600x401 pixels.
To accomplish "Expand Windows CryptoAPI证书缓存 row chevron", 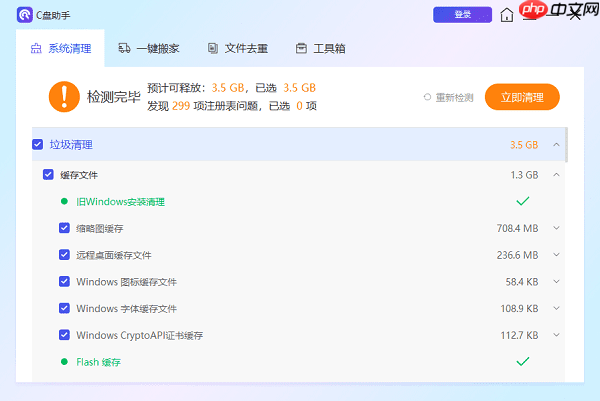I will [x=556, y=335].
